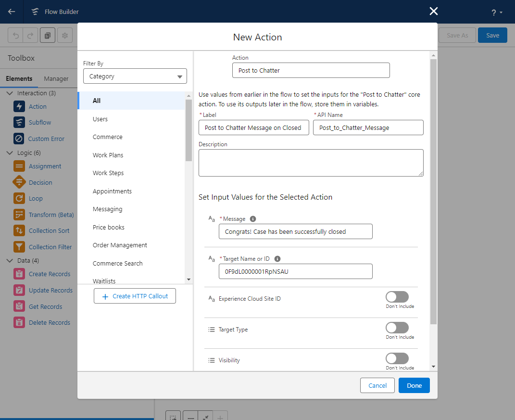Open flow settings gear icon
This screenshot has height=420, width=515.
coord(65,35)
